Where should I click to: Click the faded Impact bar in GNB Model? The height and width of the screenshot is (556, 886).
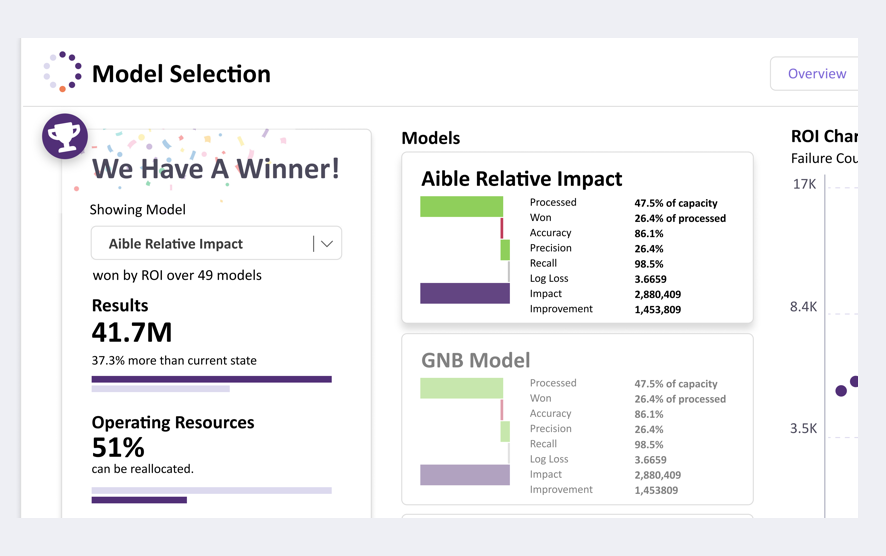coord(465,475)
